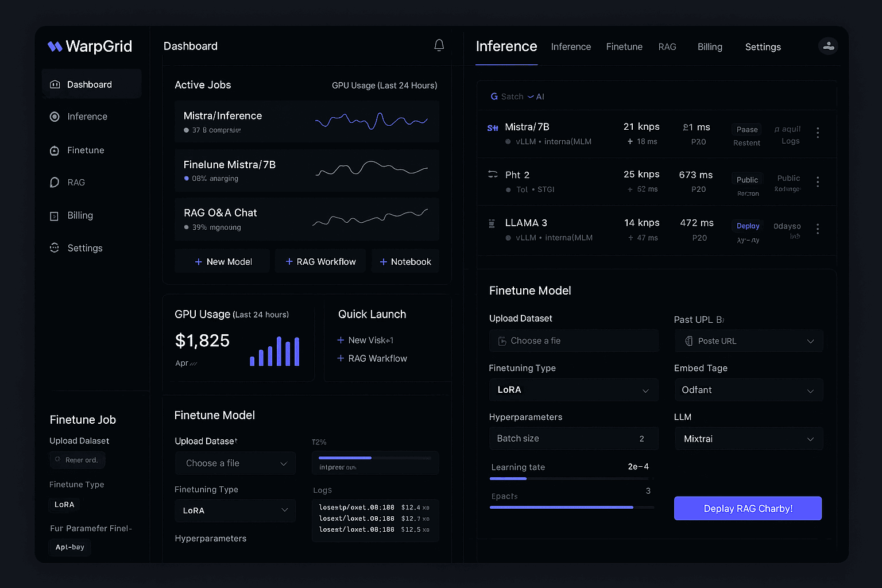Open the LLM dropdown showing Mixtrai
The width and height of the screenshot is (882, 588).
[748, 439]
